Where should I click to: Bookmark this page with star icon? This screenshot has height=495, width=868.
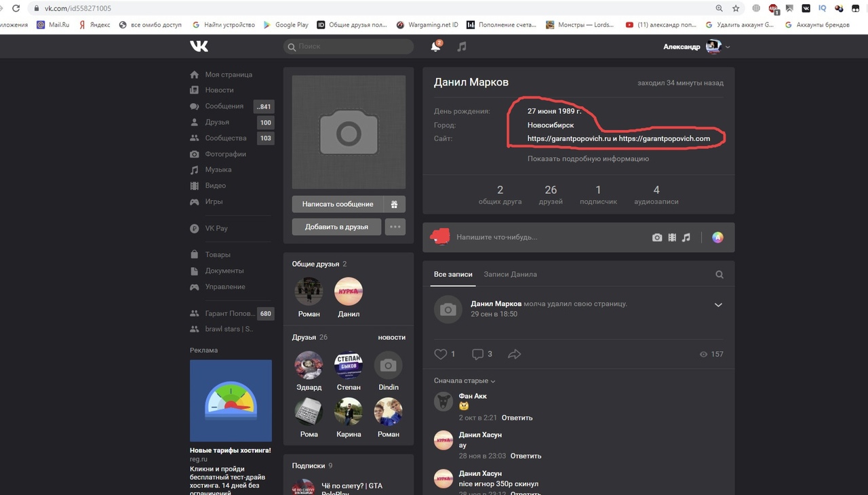(x=736, y=8)
